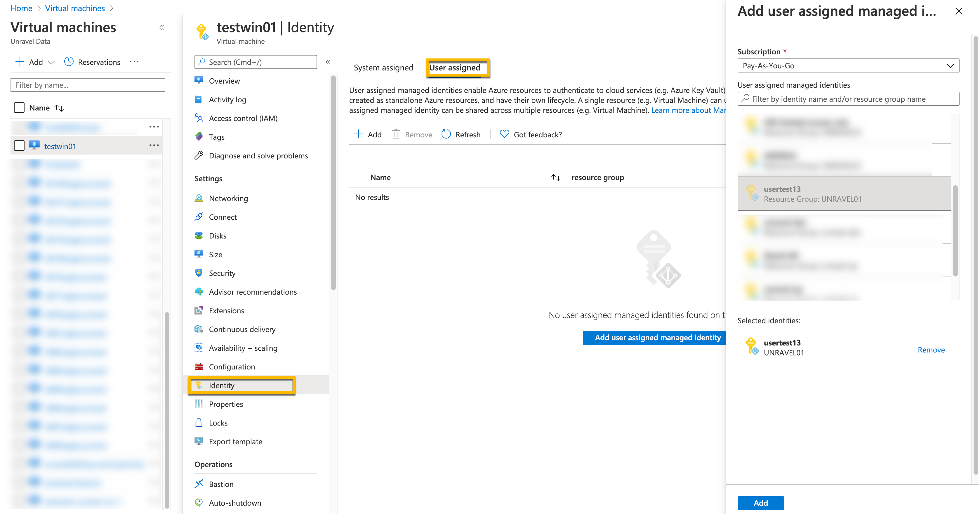The width and height of the screenshot is (980, 515).
Task: Collapse the Virtual machines list pane
Action: pyautogui.click(x=162, y=27)
